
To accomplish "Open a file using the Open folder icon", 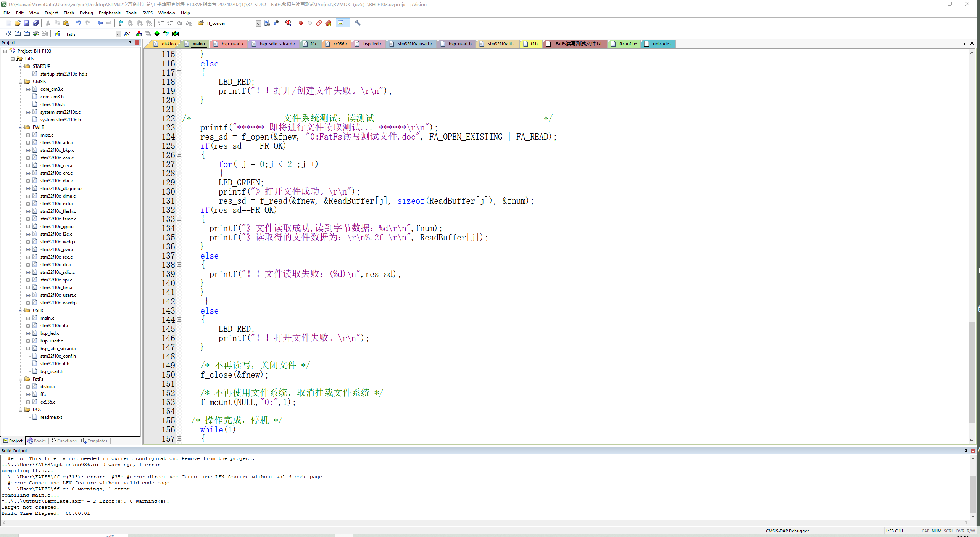I will 18,23.
